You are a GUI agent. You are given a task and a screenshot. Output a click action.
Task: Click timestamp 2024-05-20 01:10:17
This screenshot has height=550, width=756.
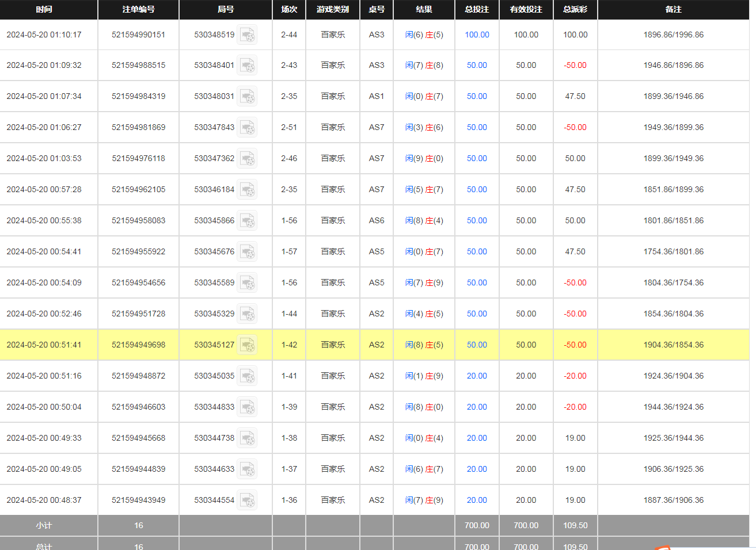coord(44,35)
